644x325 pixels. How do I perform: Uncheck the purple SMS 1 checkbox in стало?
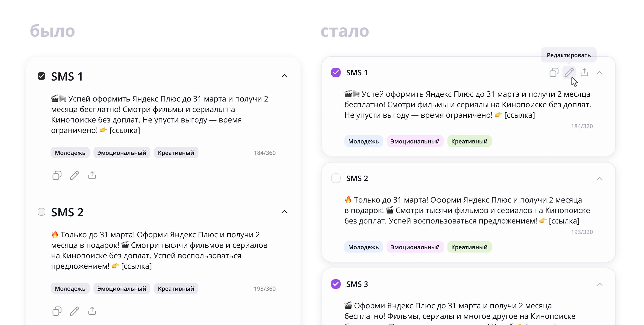[x=336, y=72]
